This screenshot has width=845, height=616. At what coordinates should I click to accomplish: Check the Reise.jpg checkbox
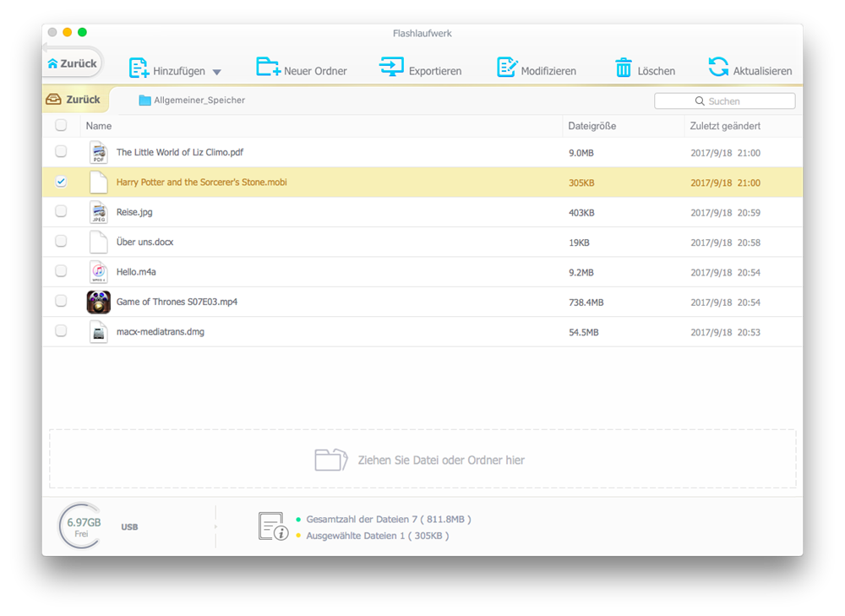point(61,211)
